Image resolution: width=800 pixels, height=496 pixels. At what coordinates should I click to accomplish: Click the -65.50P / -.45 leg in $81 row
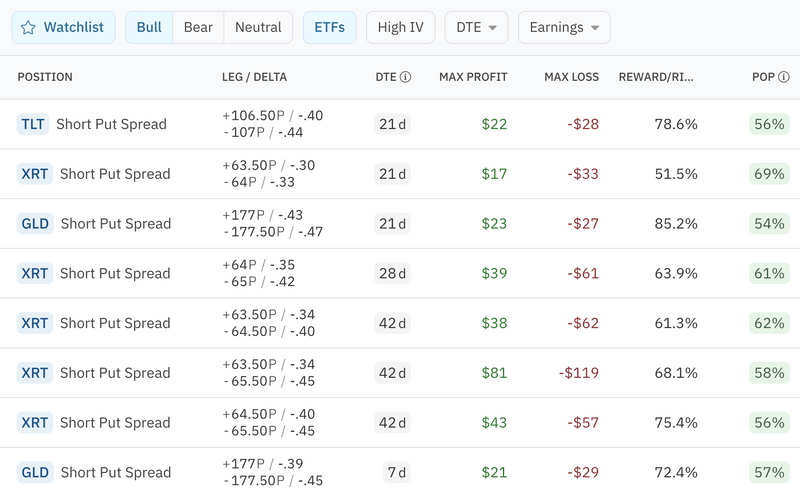click(269, 381)
